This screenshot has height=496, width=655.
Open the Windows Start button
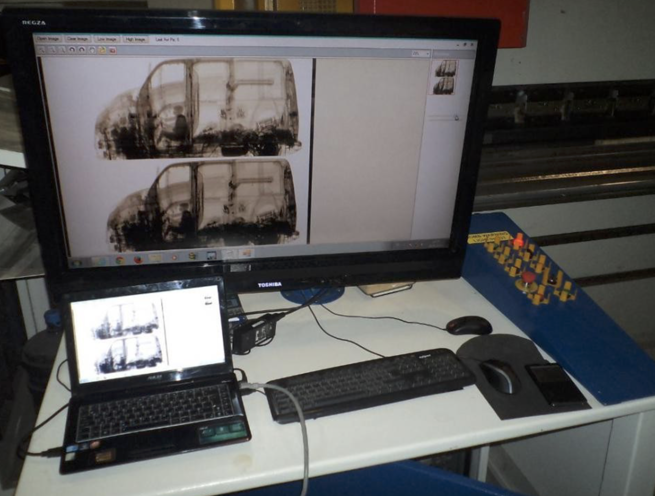76,263
